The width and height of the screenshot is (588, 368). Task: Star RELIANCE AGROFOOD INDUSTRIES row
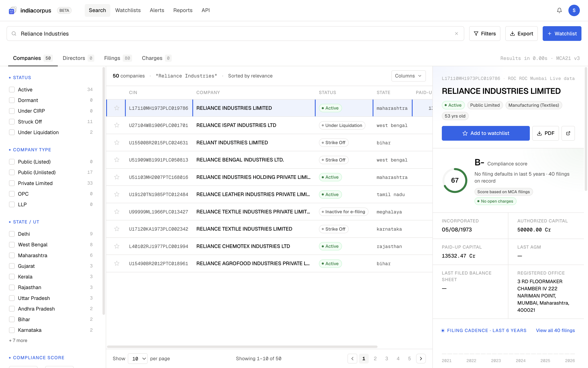117,263
